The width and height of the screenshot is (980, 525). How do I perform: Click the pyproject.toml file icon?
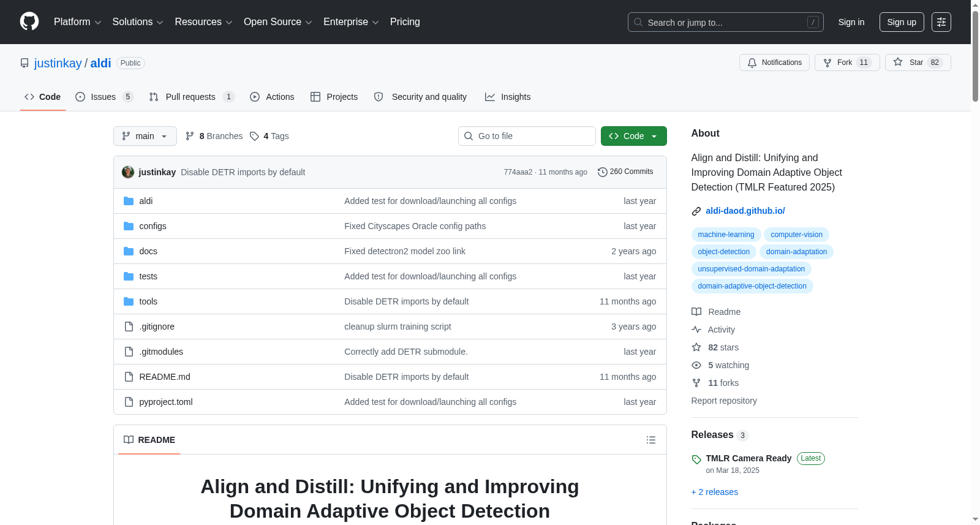(x=129, y=402)
